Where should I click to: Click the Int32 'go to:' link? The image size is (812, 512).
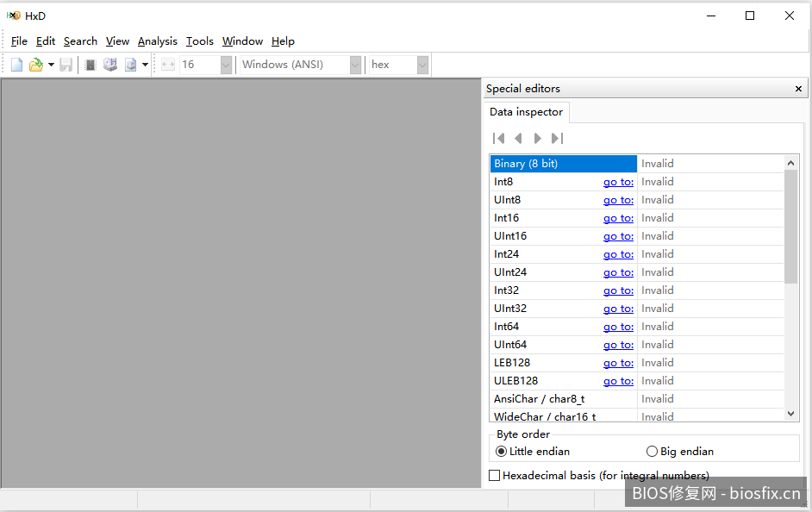coord(618,290)
